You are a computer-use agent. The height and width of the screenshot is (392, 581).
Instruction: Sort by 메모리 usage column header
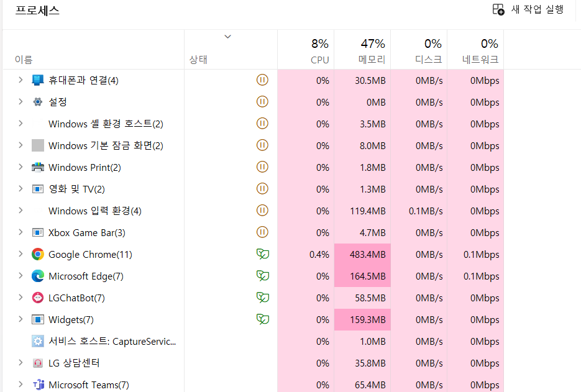[x=362, y=50]
